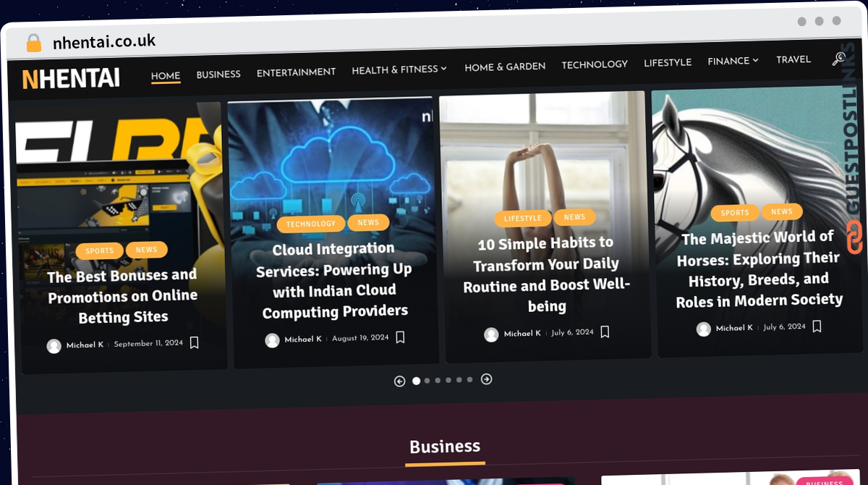Click Michael K avatar on cloud article
The image size is (868, 485).
[272, 340]
